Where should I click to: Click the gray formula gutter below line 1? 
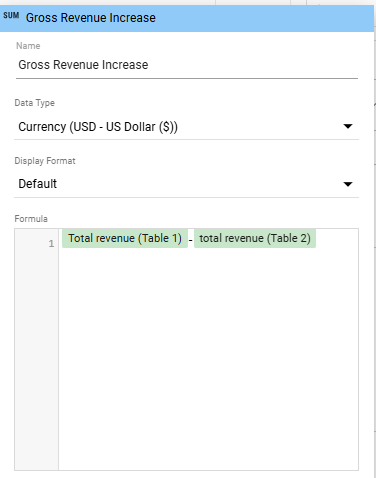click(x=36, y=360)
